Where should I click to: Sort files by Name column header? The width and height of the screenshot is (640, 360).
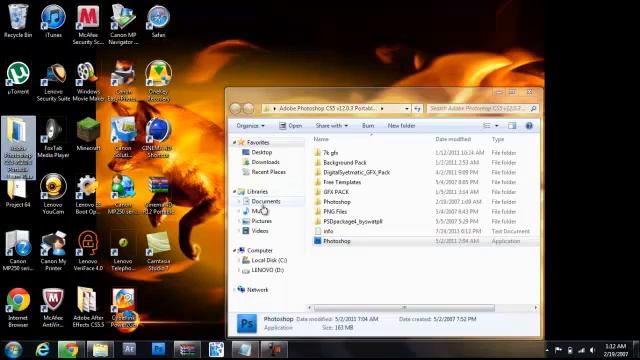321,139
